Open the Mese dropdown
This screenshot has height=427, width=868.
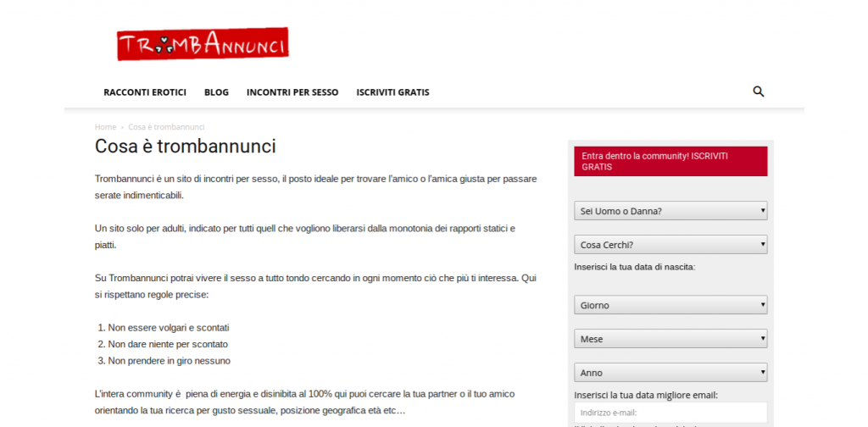click(x=670, y=339)
